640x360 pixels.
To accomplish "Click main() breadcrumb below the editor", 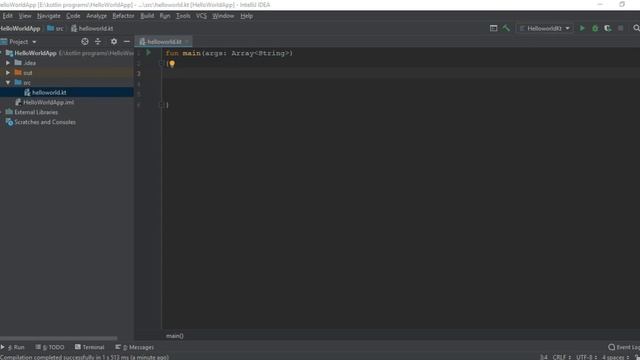I will (x=175, y=336).
